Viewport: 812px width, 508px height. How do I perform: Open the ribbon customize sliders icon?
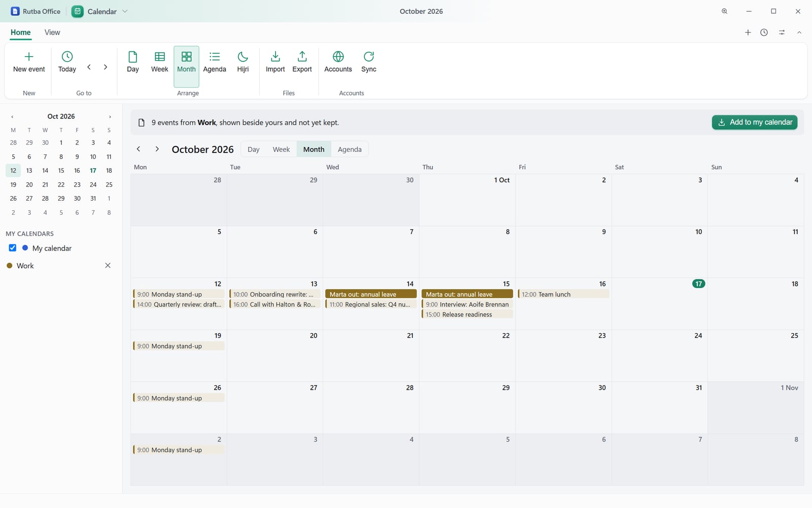[782, 33]
